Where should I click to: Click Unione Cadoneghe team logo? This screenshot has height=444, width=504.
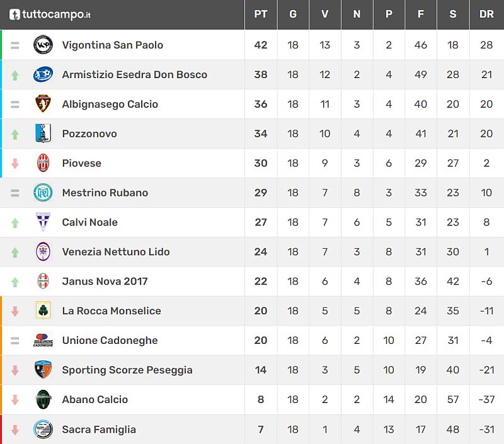[43, 341]
